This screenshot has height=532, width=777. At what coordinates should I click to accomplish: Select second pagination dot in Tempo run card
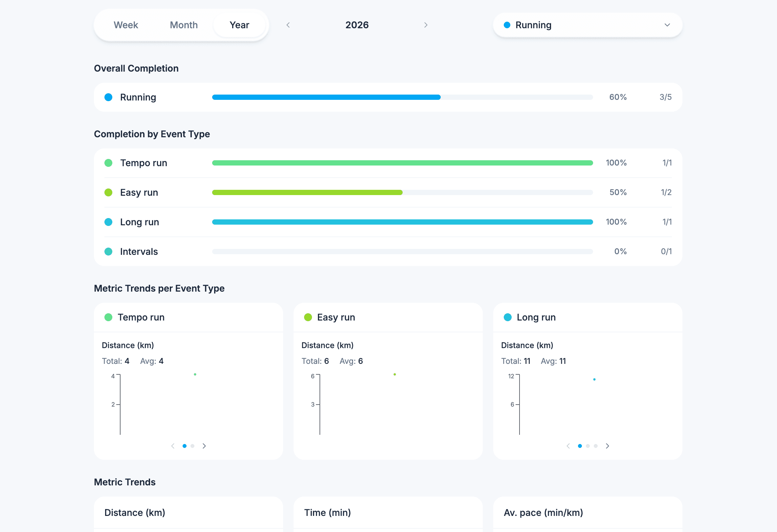[x=192, y=446]
